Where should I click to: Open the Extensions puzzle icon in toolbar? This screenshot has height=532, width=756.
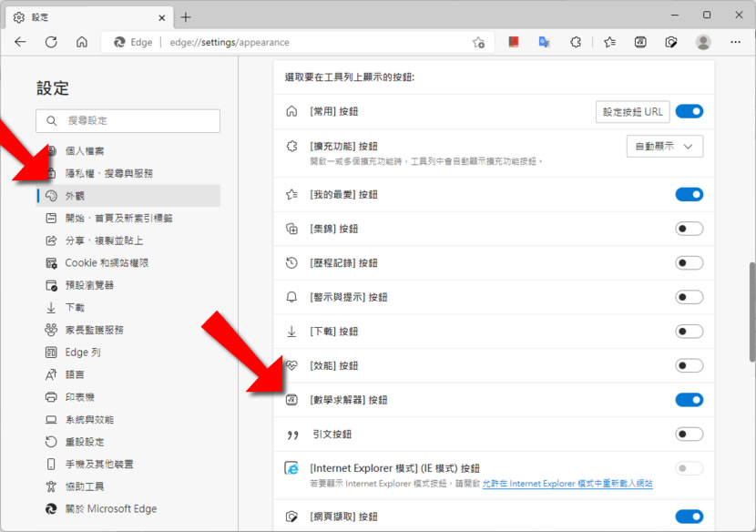(576, 42)
